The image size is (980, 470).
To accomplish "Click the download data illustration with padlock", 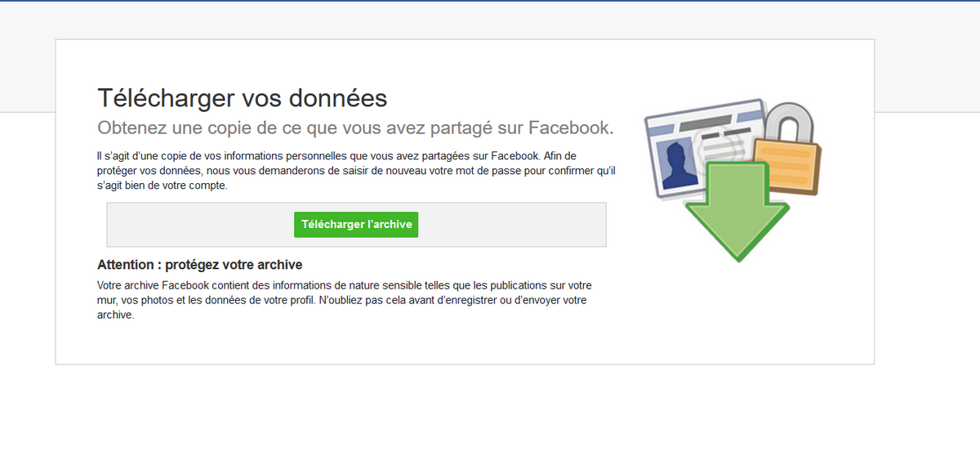I will tap(733, 179).
